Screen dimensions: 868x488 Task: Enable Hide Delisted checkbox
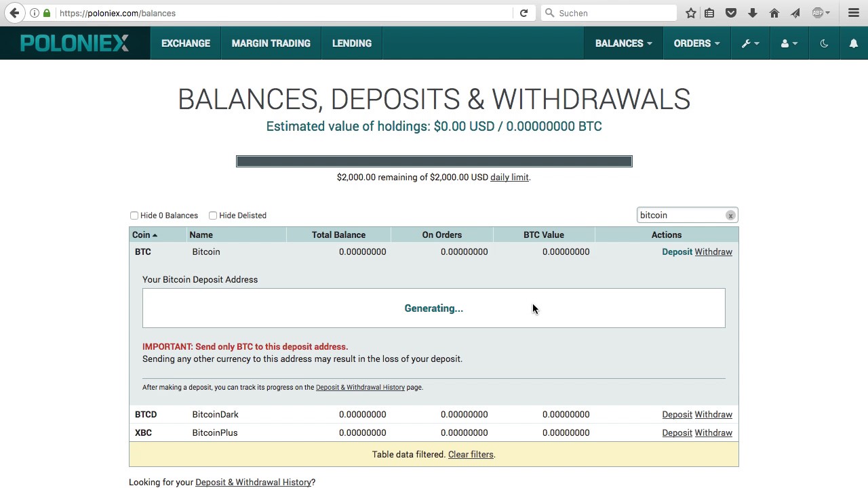point(213,216)
